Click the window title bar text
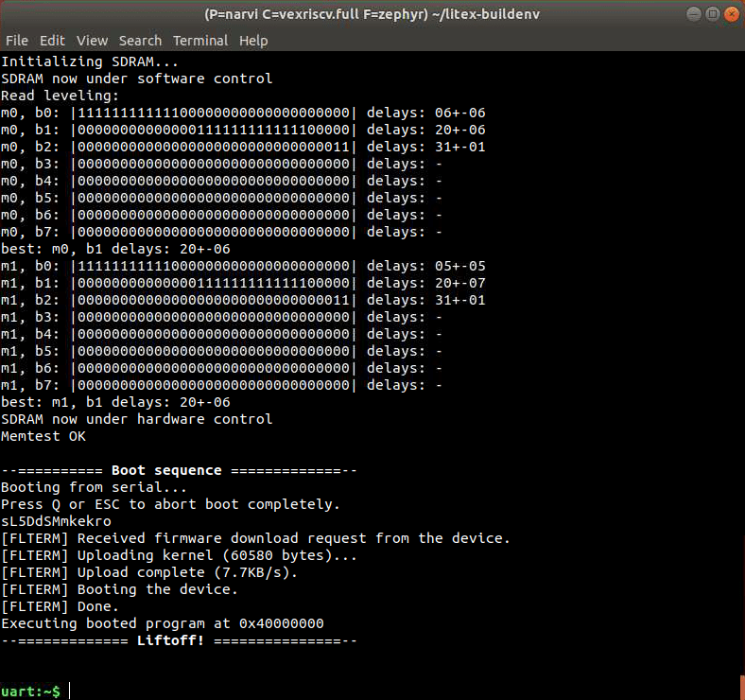 click(x=372, y=14)
